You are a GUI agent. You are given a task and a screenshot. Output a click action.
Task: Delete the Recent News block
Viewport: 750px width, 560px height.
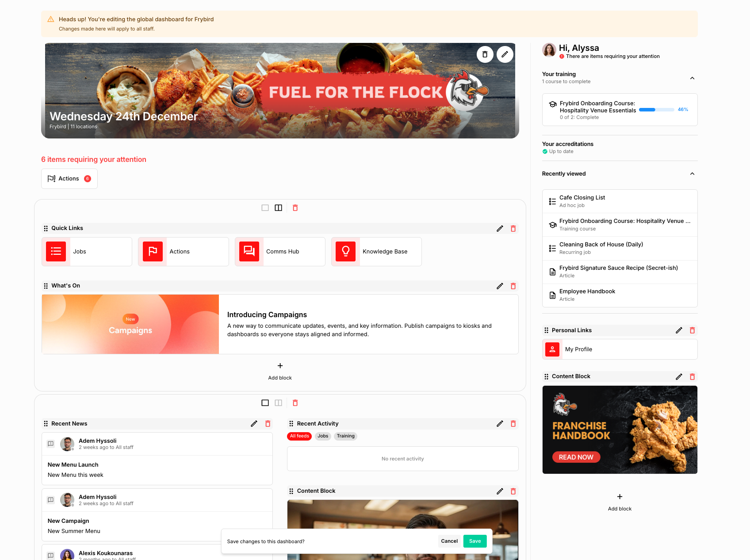[268, 424]
